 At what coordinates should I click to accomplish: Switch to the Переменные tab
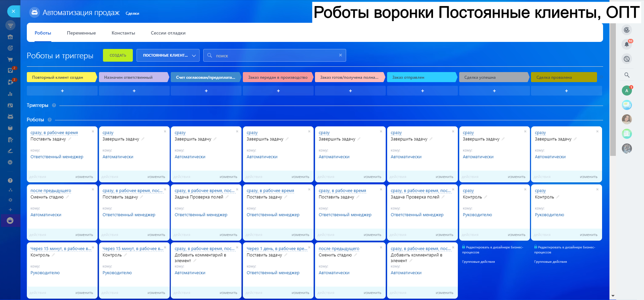(81, 33)
